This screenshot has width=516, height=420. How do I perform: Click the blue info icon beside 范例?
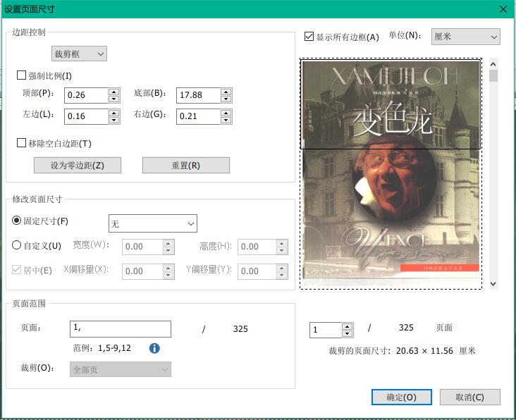154,348
